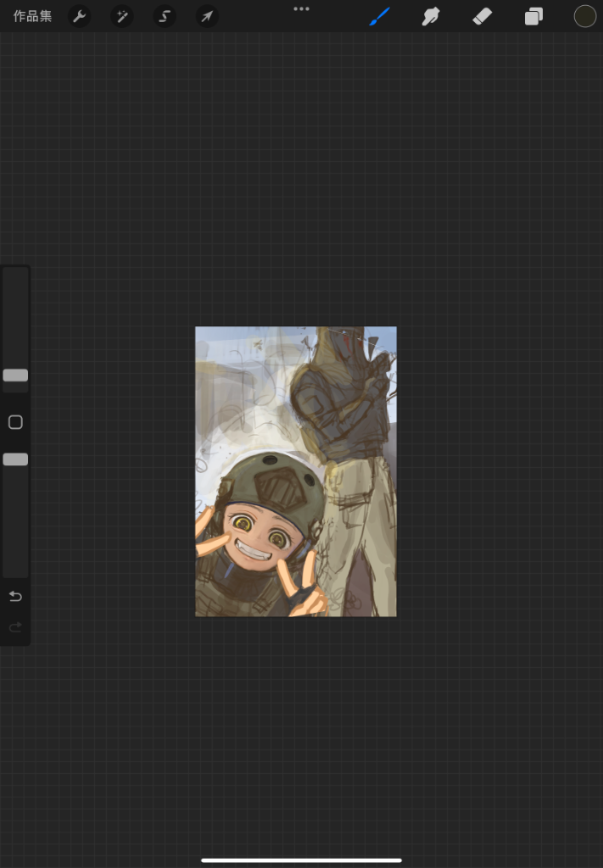Open the active color circle picker
The image size is (603, 868).
pos(584,16)
